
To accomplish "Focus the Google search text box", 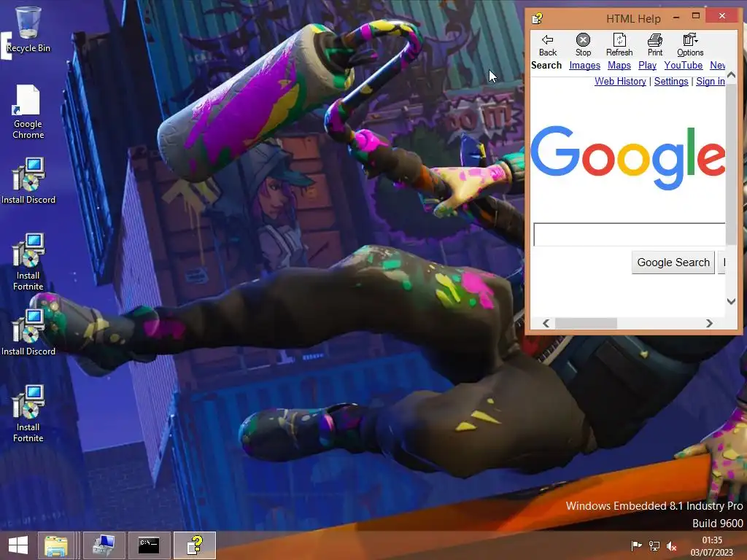I will point(630,234).
